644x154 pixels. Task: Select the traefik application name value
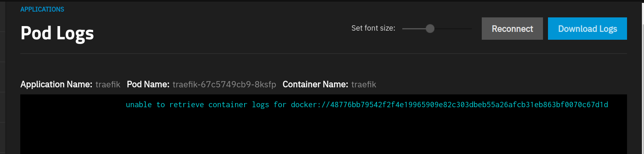(x=108, y=84)
